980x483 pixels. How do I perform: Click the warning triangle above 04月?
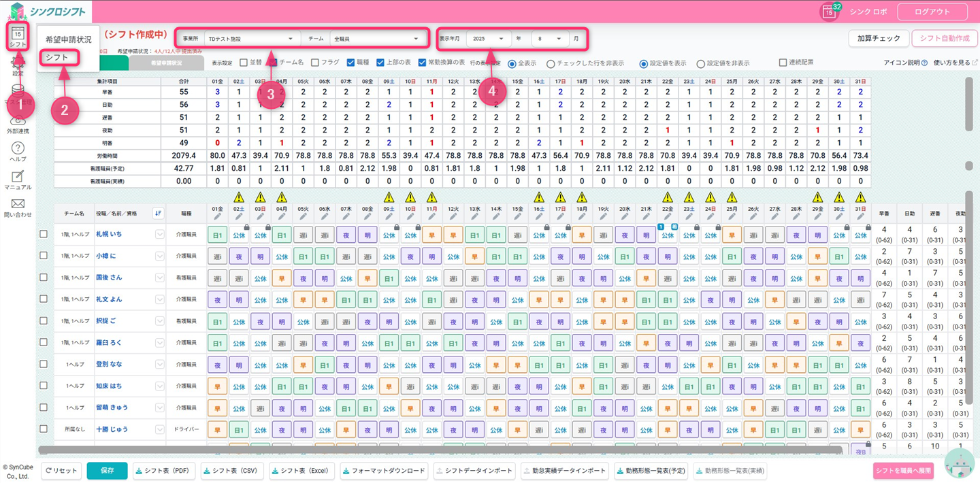click(x=282, y=197)
